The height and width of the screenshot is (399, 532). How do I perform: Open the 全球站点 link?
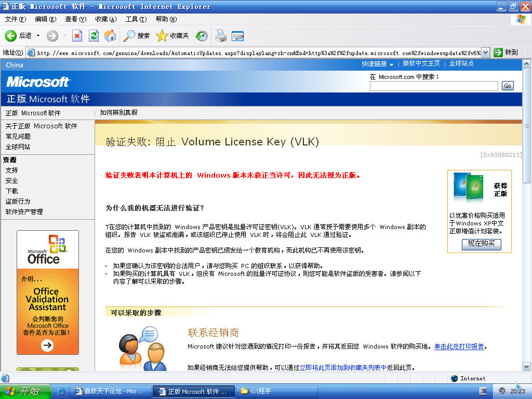461,63
